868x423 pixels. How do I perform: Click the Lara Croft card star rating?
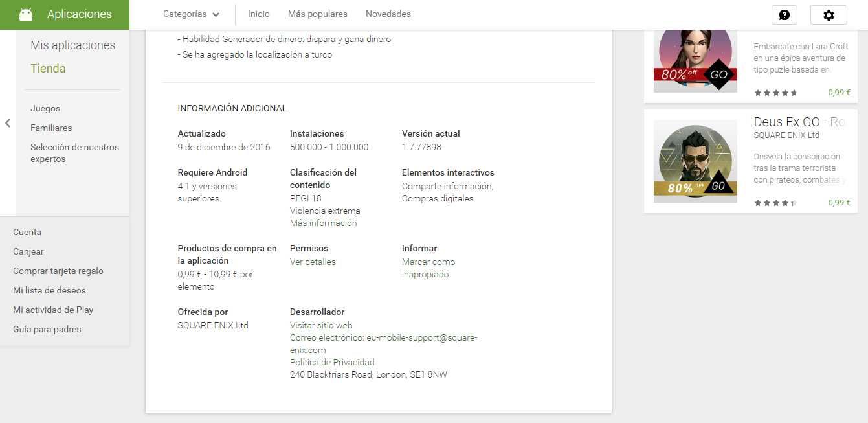775,93
